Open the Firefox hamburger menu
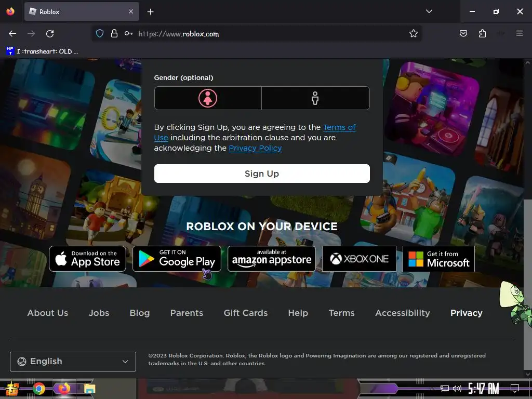 pyautogui.click(x=519, y=33)
